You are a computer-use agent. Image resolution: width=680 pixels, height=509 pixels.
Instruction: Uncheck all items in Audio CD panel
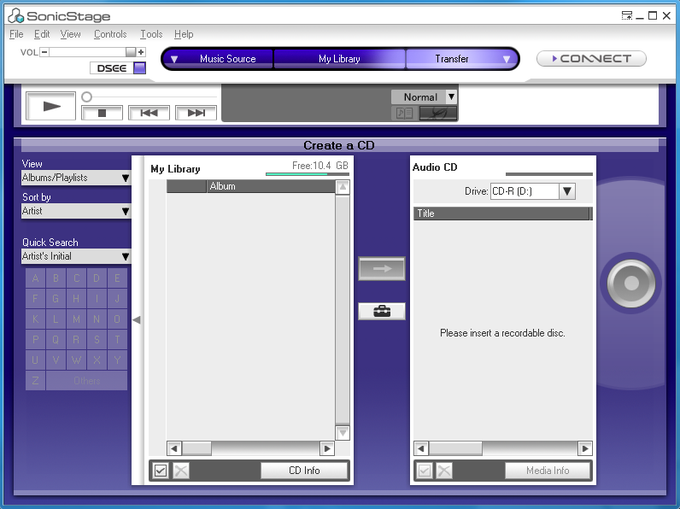444,470
